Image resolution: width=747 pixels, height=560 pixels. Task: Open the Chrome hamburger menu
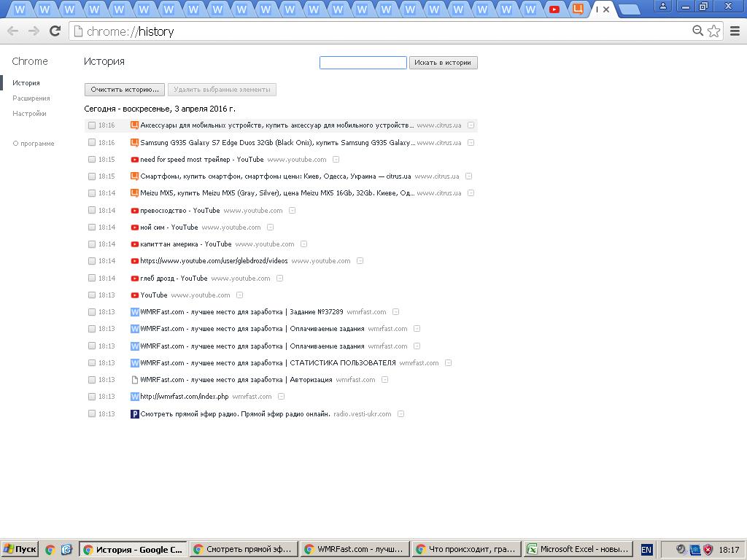pyautogui.click(x=735, y=31)
